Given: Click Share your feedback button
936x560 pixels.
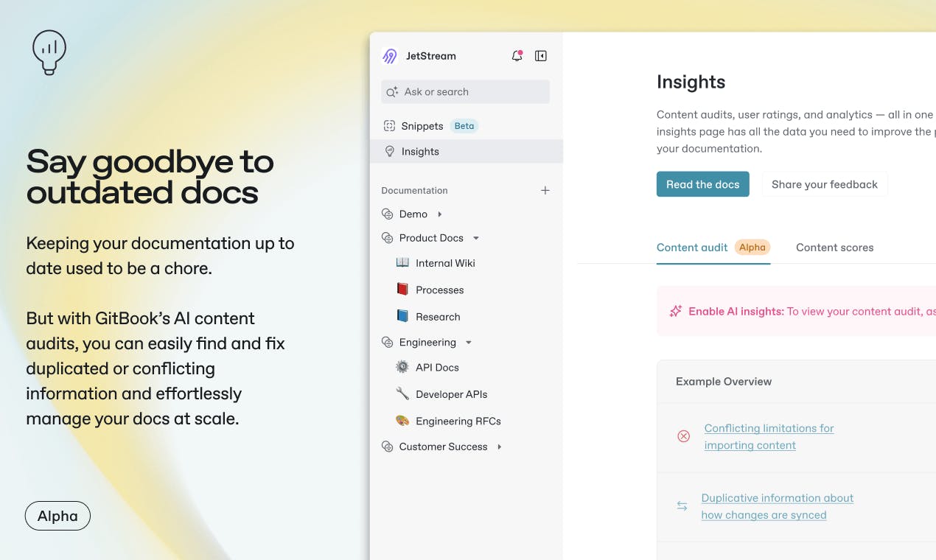Looking at the screenshot, I should pos(825,184).
